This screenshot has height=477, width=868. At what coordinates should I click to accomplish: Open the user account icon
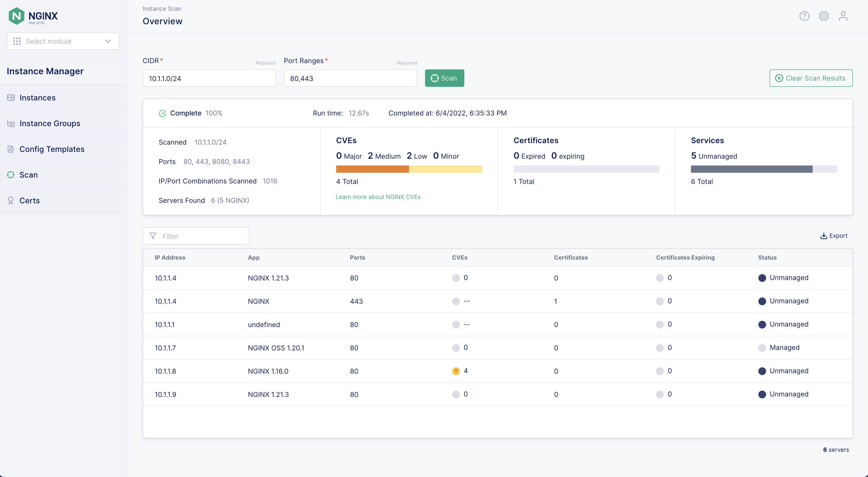843,16
